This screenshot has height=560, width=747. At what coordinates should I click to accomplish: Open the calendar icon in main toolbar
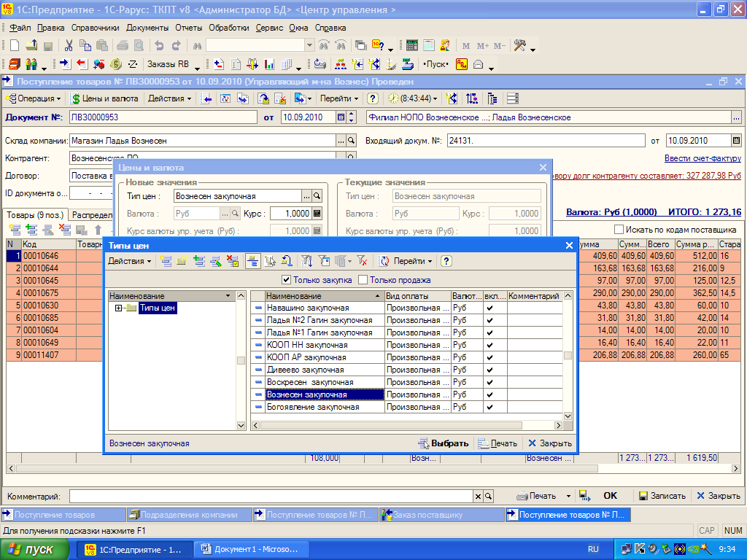429,46
